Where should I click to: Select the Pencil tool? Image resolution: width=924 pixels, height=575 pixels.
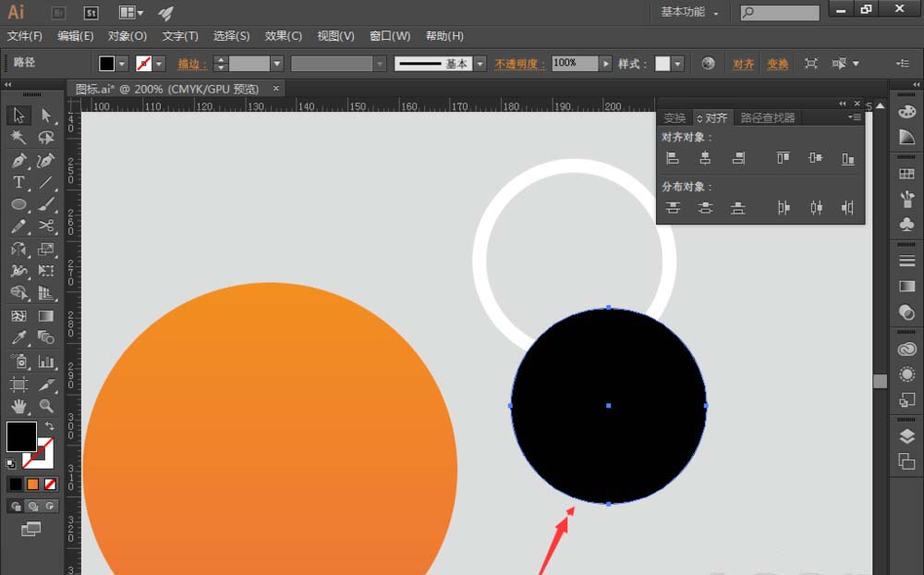(x=18, y=226)
